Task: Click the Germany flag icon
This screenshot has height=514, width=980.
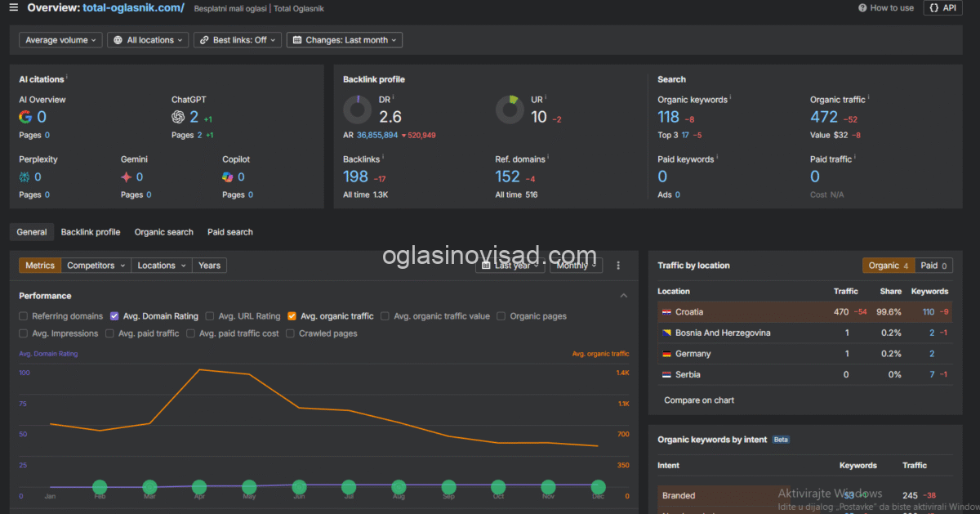Action: tap(666, 354)
